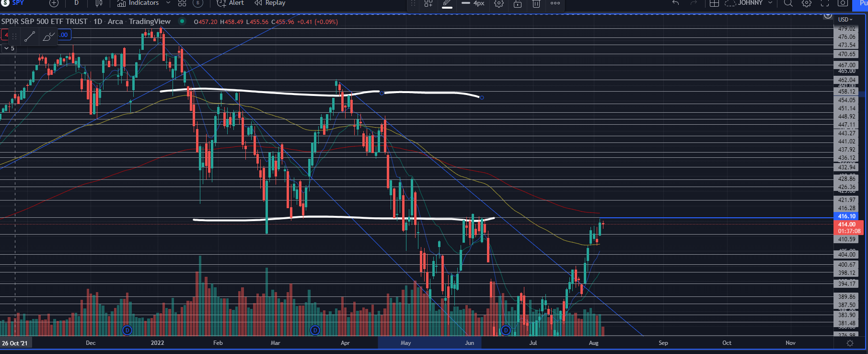
Task: Open the JOHNNY saved layout cloud
Action: pos(743,3)
